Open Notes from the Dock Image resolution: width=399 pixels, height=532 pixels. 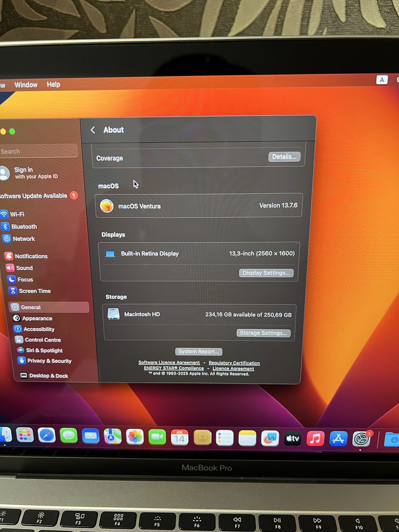[247, 438]
